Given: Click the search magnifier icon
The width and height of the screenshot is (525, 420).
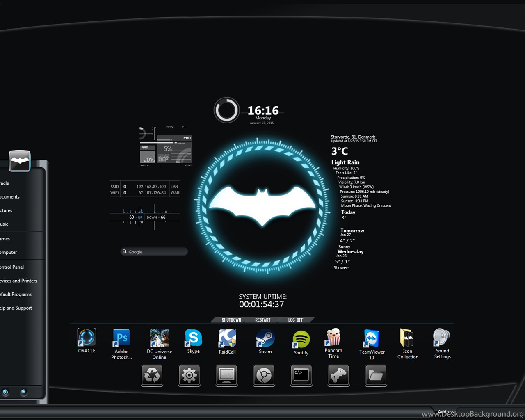Looking at the screenshot, I should tap(124, 251).
